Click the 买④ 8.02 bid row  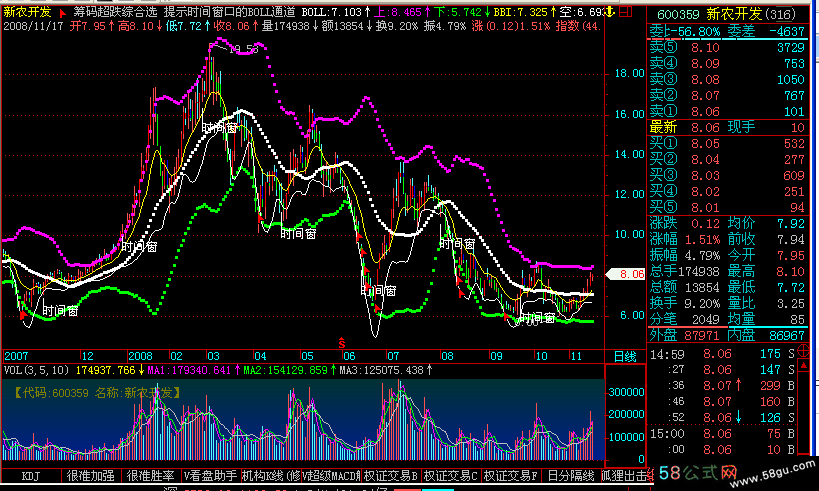coord(727,192)
